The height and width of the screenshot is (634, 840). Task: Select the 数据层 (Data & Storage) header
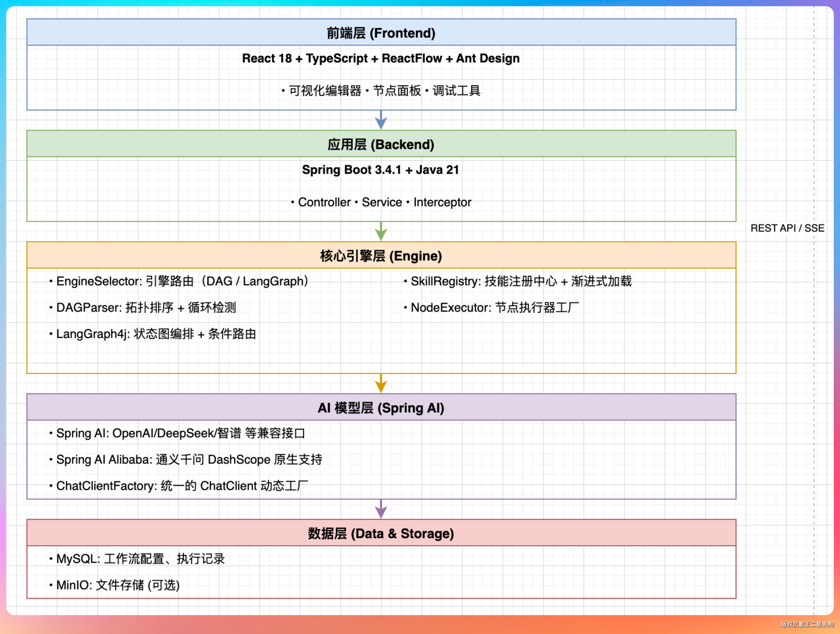coord(381,534)
